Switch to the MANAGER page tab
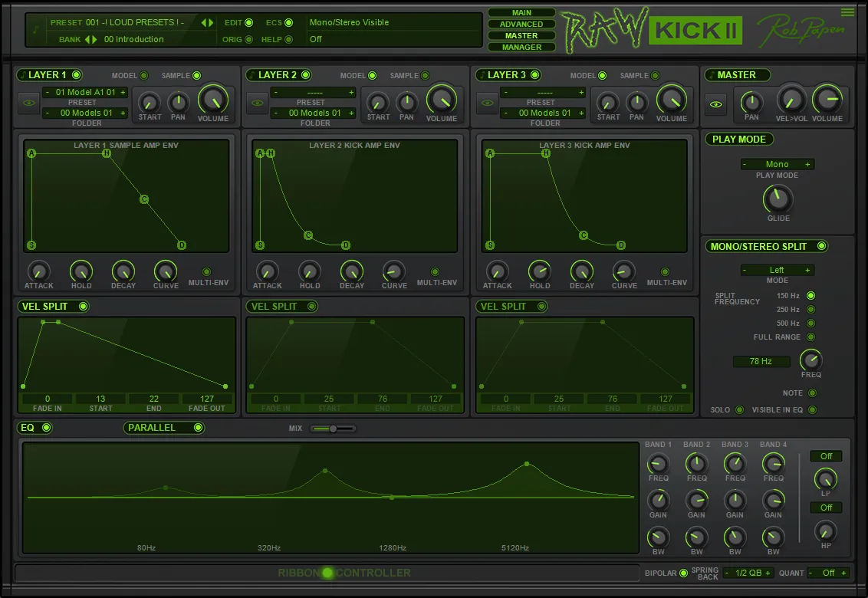The image size is (868, 598). [521, 47]
